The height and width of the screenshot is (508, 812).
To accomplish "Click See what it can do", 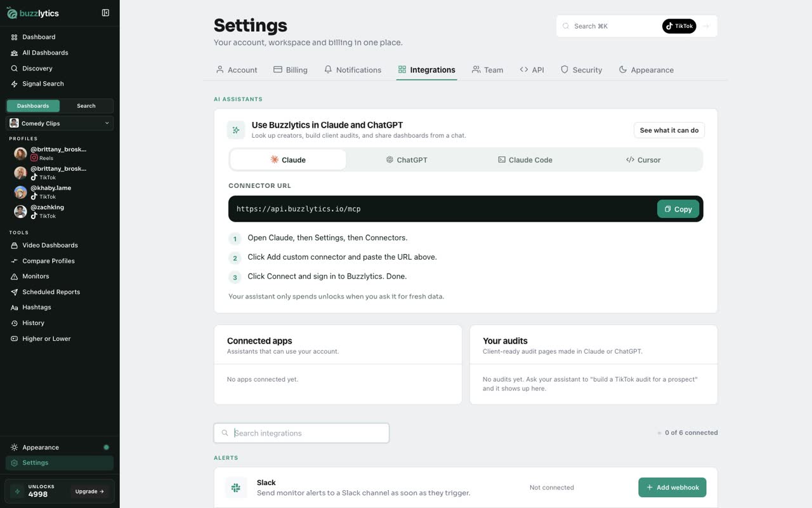I will [669, 130].
